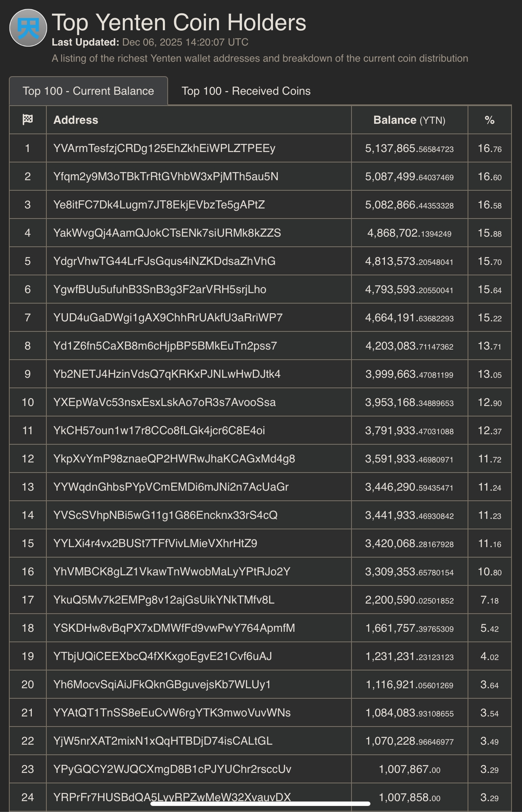
Task: Click the Balance (YTN) column header
Action: pos(409,120)
